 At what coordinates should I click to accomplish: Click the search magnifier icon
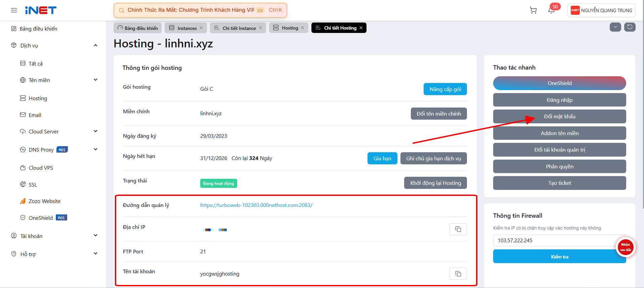tap(122, 10)
